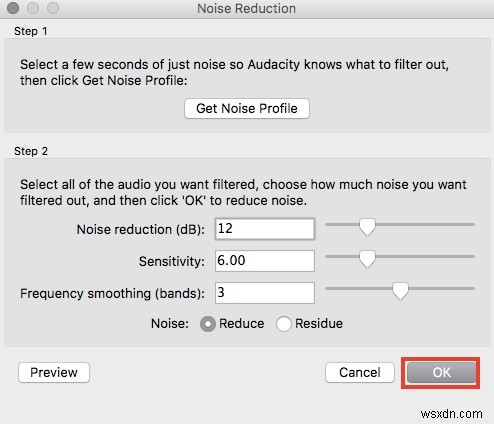Click the Preview button
The width and height of the screenshot is (494, 424).
(x=54, y=372)
